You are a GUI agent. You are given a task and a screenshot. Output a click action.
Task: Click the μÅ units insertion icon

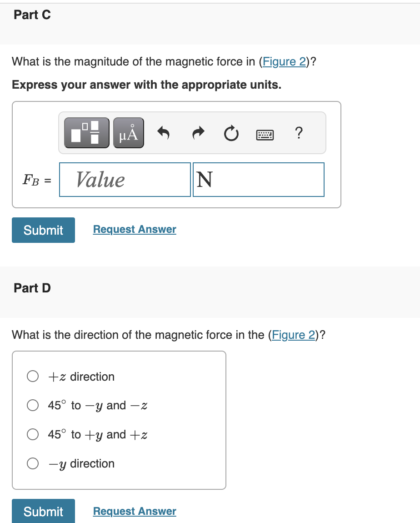[127, 132]
